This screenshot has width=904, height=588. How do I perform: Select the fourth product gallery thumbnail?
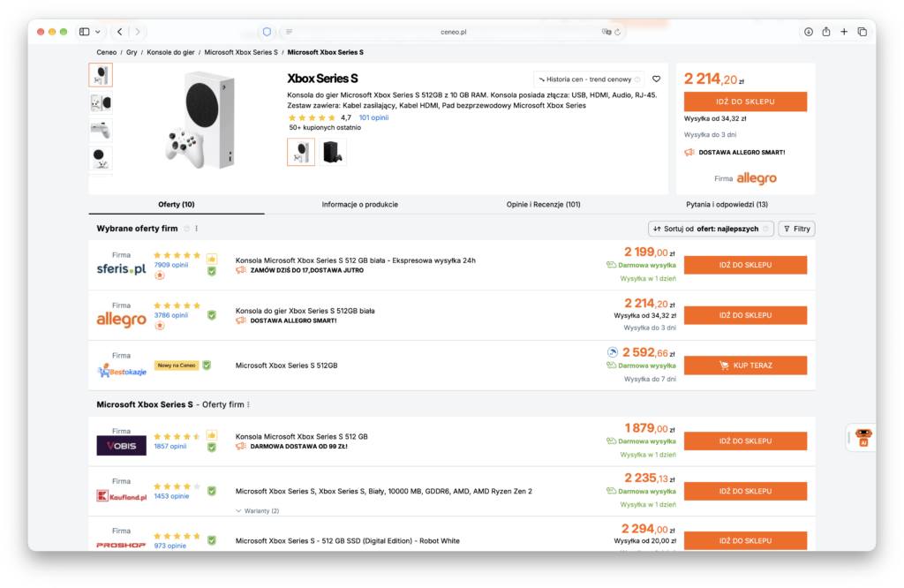click(x=101, y=158)
